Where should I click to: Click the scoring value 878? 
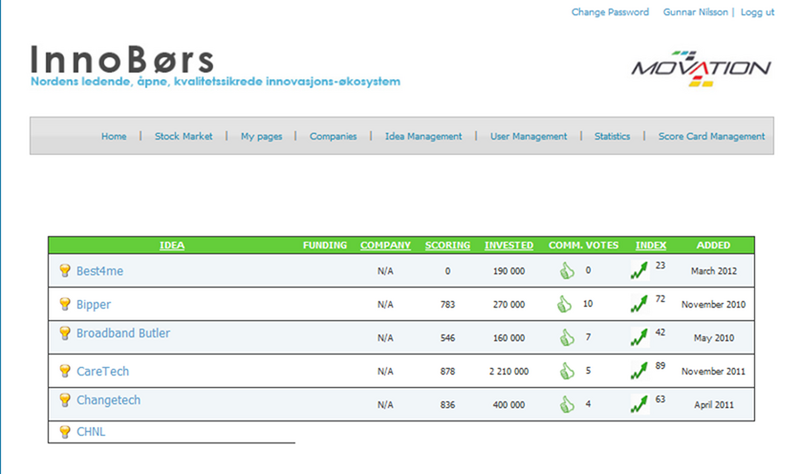point(447,371)
